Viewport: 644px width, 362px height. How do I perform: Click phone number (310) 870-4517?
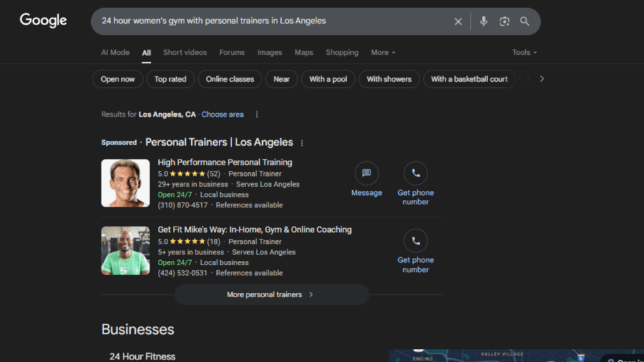pyautogui.click(x=183, y=206)
